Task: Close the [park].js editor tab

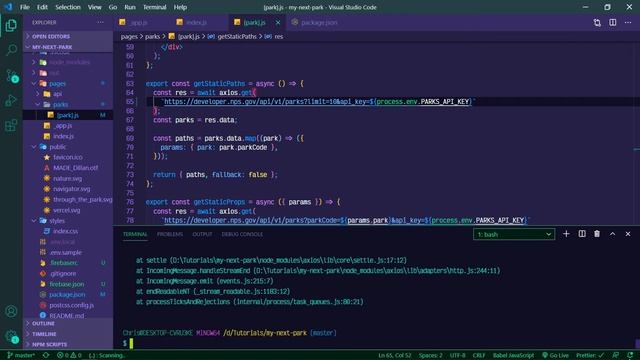Action: 278,22
